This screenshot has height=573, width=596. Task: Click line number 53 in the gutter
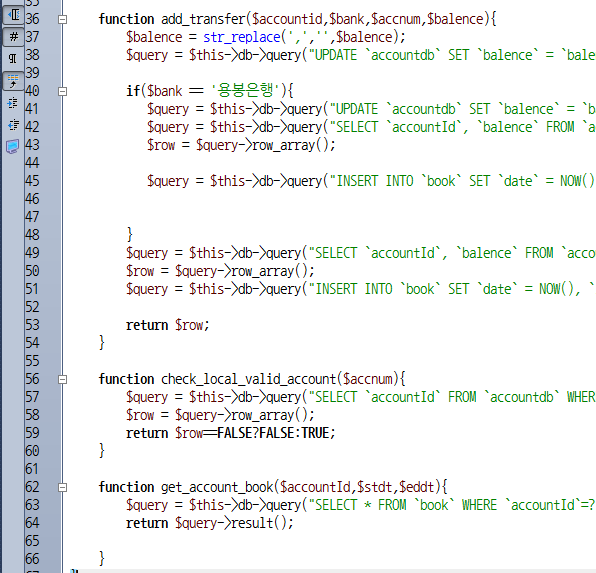(x=32, y=325)
